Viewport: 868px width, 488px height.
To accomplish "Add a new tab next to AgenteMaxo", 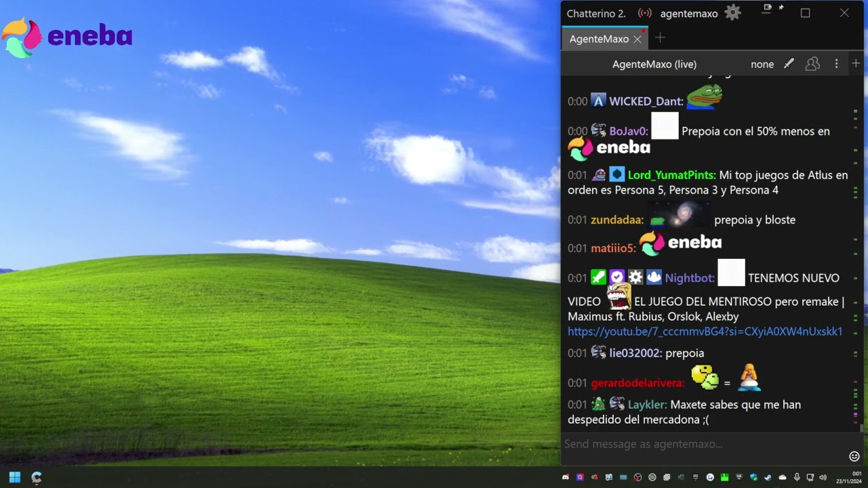I will pyautogui.click(x=660, y=38).
